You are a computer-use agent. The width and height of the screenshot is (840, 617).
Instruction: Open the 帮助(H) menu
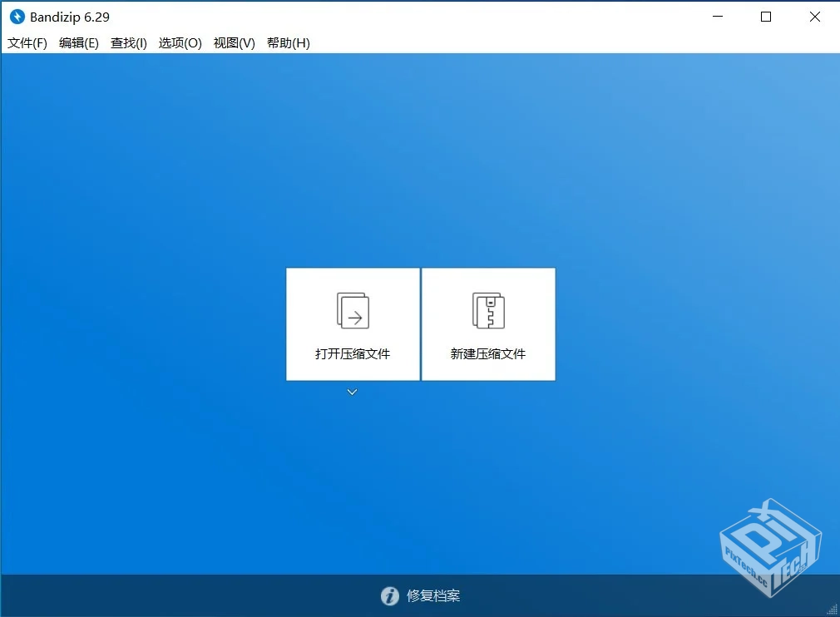(x=287, y=42)
